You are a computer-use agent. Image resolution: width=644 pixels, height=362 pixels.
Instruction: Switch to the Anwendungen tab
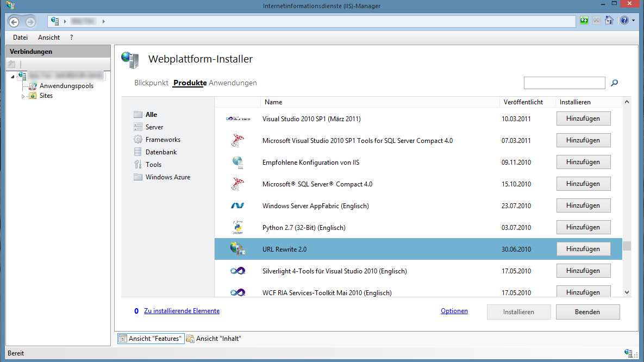pyautogui.click(x=233, y=83)
